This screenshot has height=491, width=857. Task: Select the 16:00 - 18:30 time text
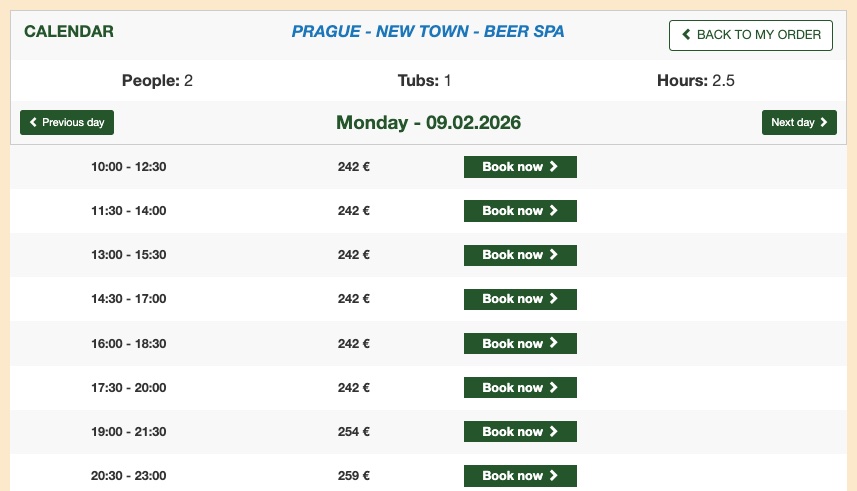click(x=128, y=343)
